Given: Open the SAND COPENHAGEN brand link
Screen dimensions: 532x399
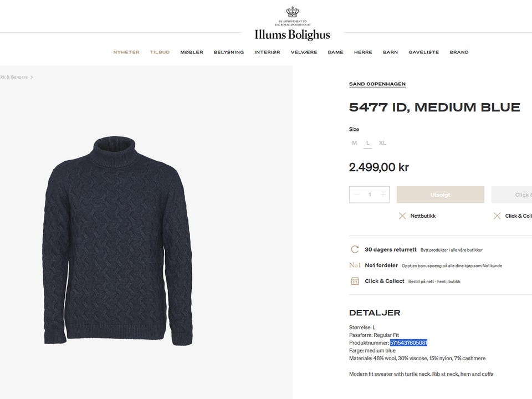Looking at the screenshot, I should (377, 84).
